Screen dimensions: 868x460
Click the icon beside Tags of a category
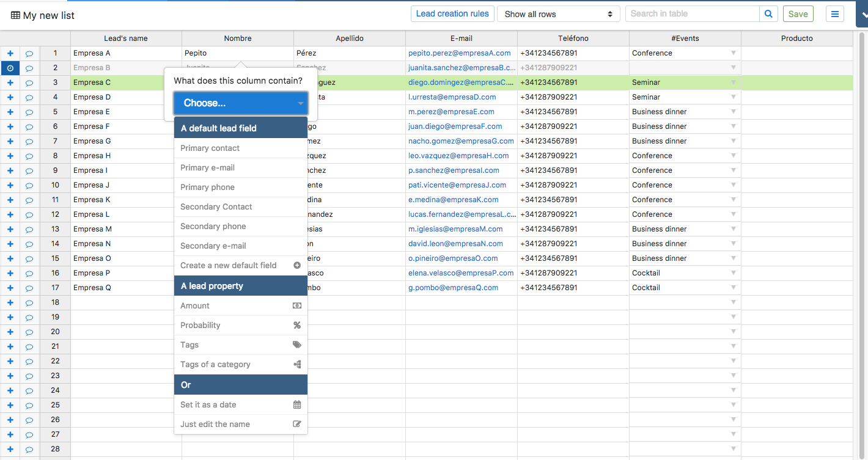click(296, 364)
